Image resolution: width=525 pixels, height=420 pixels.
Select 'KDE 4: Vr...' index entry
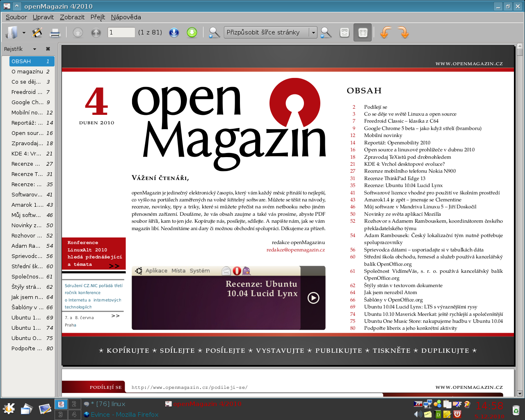coord(32,153)
